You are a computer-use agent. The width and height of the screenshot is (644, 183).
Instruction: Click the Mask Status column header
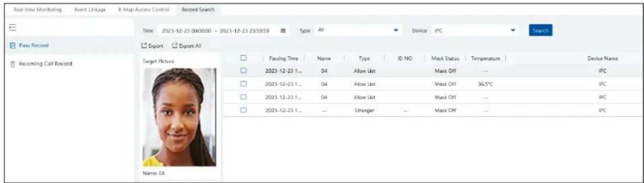click(445, 59)
